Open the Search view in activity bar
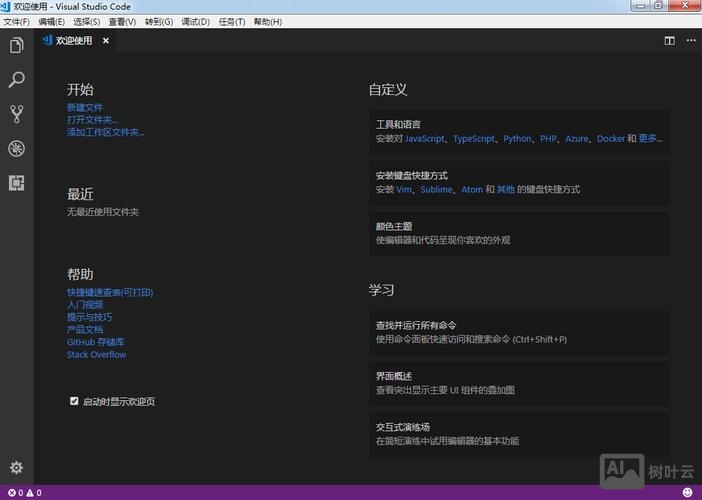The image size is (702, 500). 17,80
